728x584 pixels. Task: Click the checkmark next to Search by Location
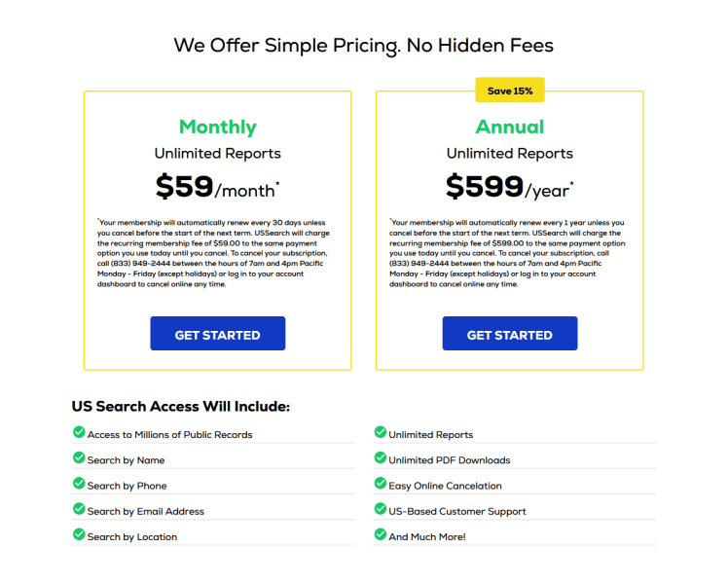point(79,534)
